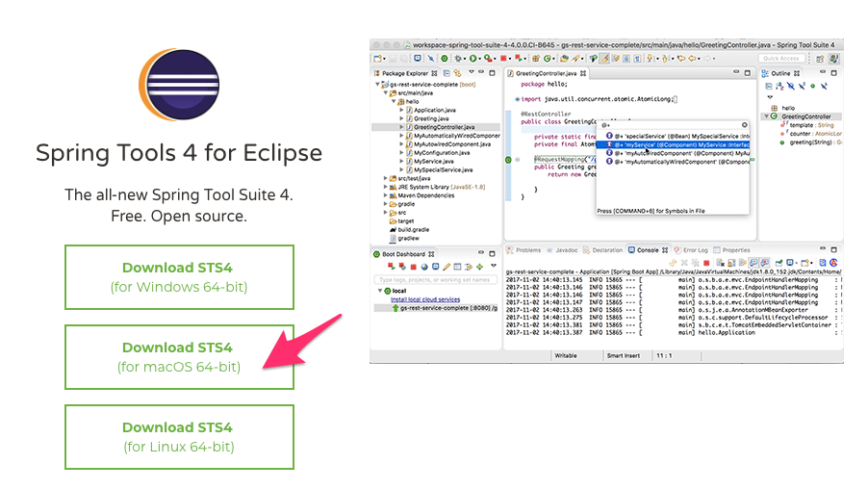The width and height of the screenshot is (868, 490).
Task: Click the green Run toolbar icon
Action: pyautogui.click(x=473, y=58)
